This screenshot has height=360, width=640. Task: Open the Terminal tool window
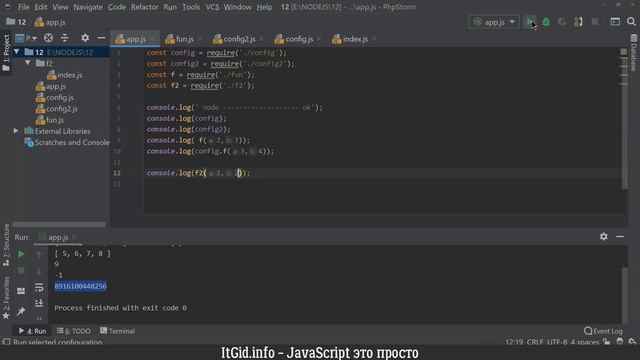[x=118, y=331]
